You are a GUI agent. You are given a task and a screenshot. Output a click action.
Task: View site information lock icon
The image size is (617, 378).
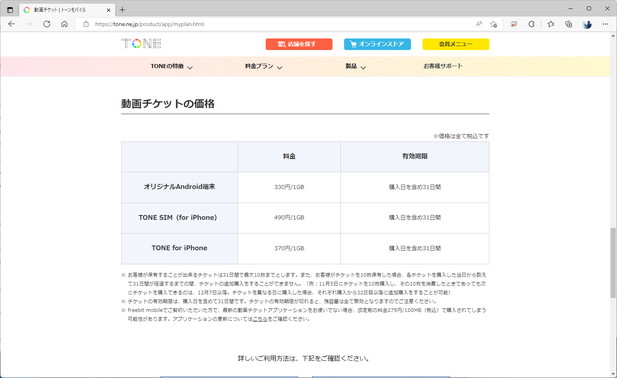(x=86, y=24)
